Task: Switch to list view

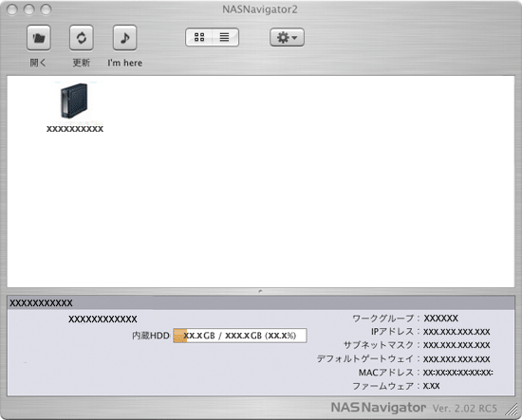Action: 225,37
